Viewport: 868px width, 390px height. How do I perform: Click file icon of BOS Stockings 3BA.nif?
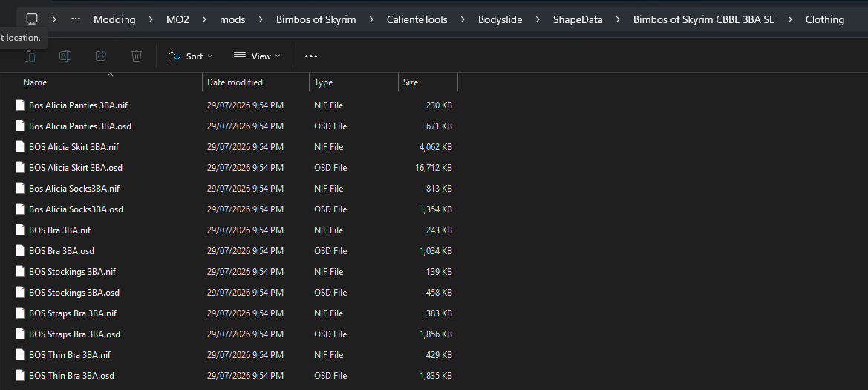(20, 271)
